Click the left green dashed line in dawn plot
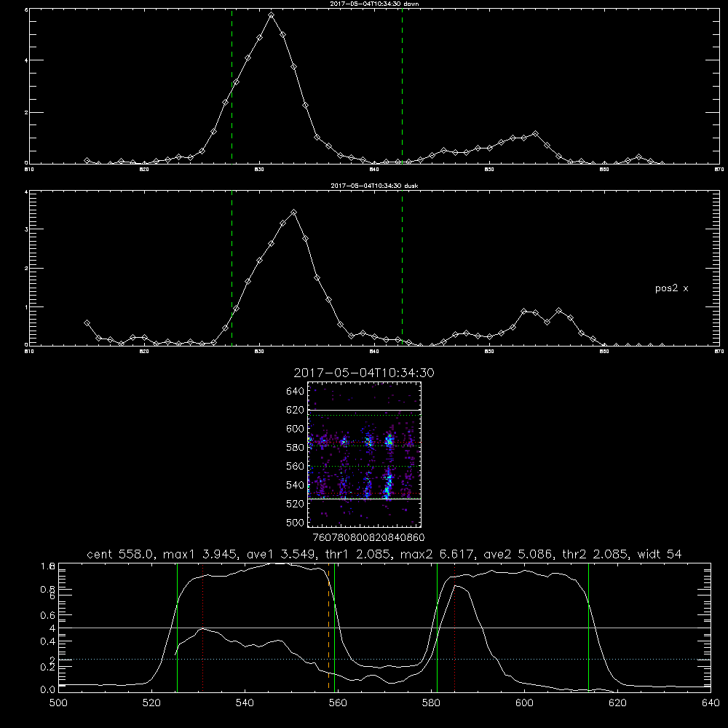The image size is (728, 728). [232, 87]
